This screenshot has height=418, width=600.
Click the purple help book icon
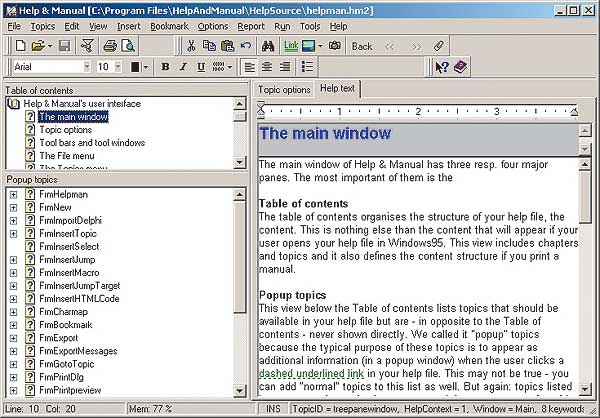coord(460,67)
